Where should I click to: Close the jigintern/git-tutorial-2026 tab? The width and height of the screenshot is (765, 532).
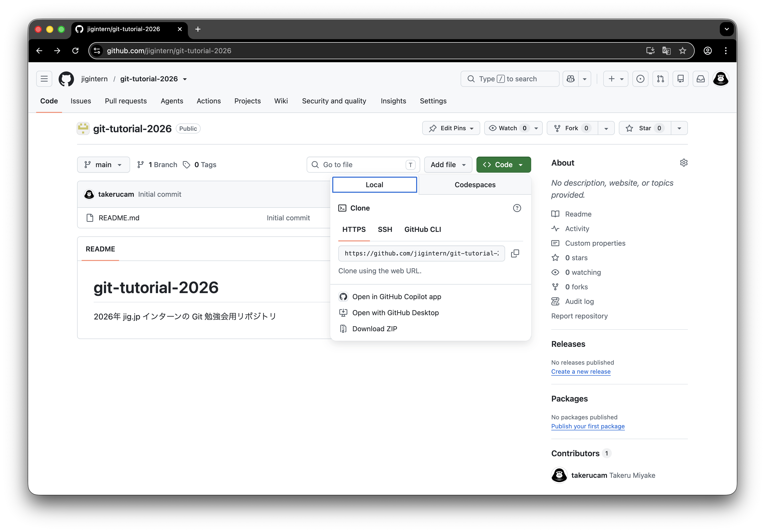point(180,29)
